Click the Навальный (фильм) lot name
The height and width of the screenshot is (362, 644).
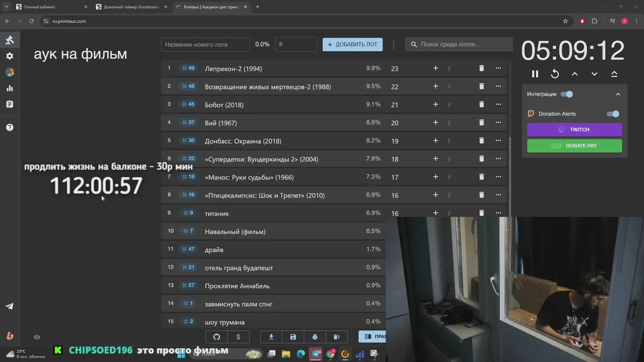[235, 231]
